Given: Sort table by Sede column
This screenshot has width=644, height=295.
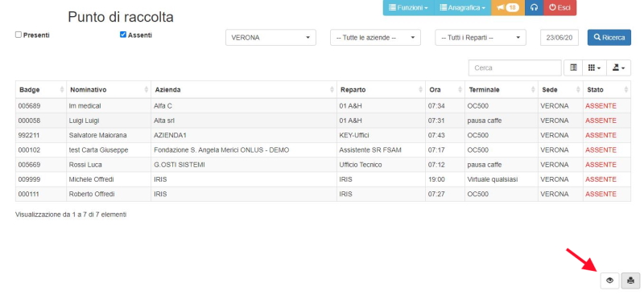Looking at the screenshot, I should coord(560,89).
